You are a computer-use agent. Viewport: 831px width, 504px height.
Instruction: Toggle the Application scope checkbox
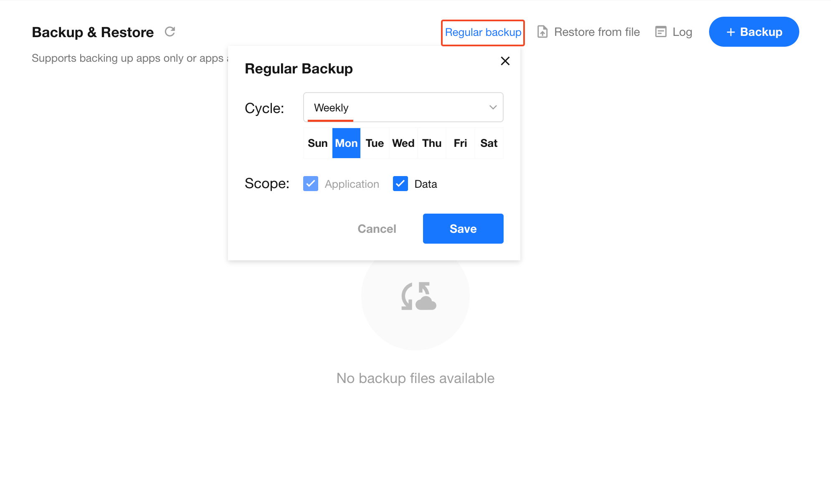pyautogui.click(x=311, y=184)
